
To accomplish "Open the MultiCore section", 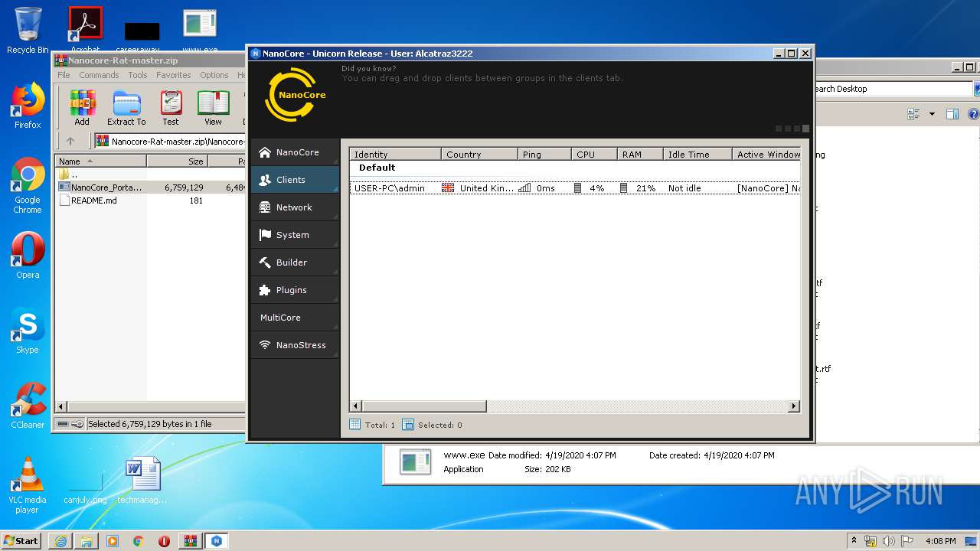I will click(295, 318).
